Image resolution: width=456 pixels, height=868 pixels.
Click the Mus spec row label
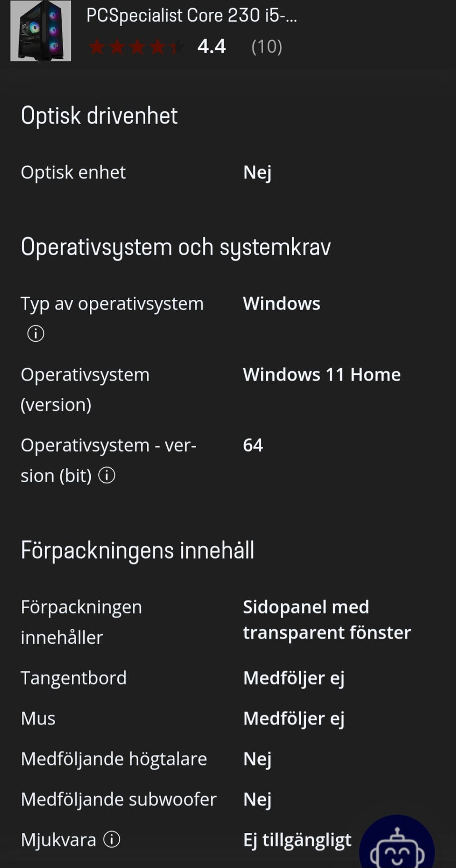click(x=38, y=718)
